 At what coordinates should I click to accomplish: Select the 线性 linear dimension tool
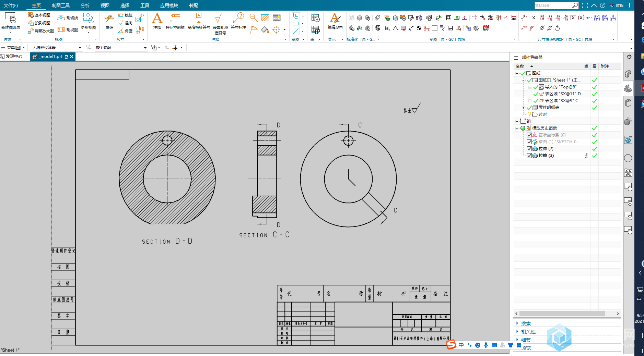coord(125,15)
